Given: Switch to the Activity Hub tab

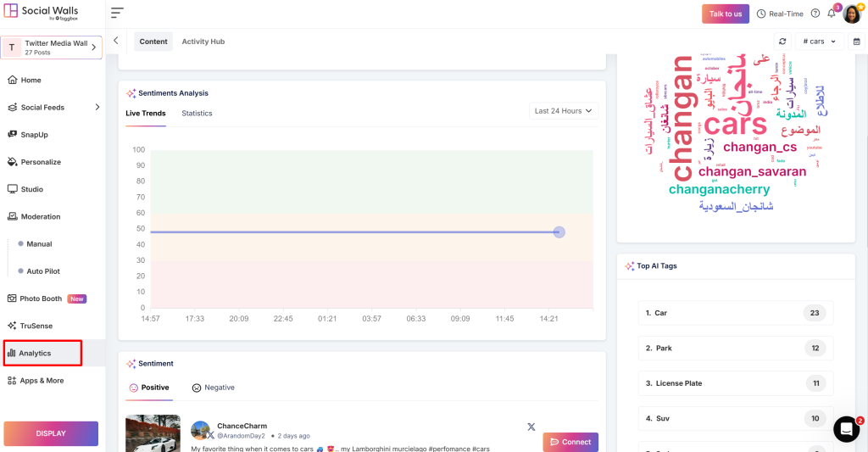Looking at the screenshot, I should coord(203,42).
